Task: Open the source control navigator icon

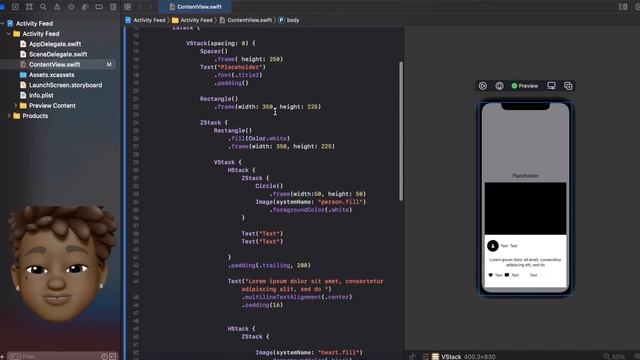Action: coord(15,7)
